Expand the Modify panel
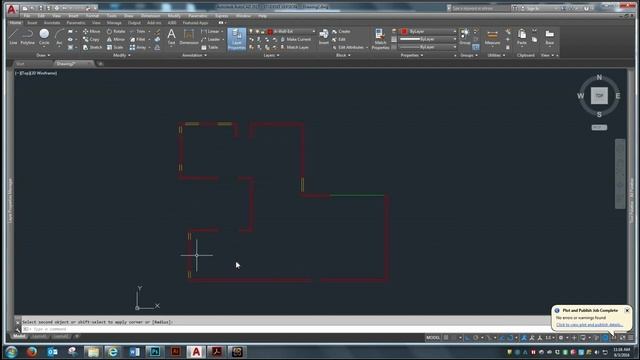The height and width of the screenshot is (360, 640). (122, 55)
